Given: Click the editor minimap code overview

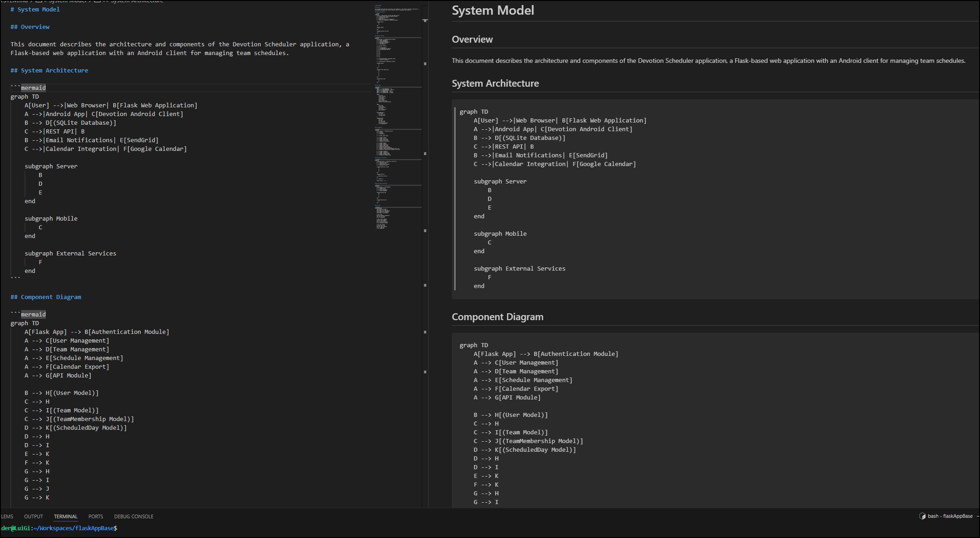Looking at the screenshot, I should pos(398,117).
